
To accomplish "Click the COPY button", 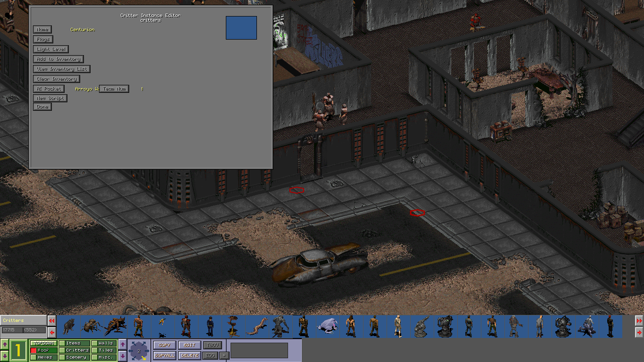I will (165, 345).
